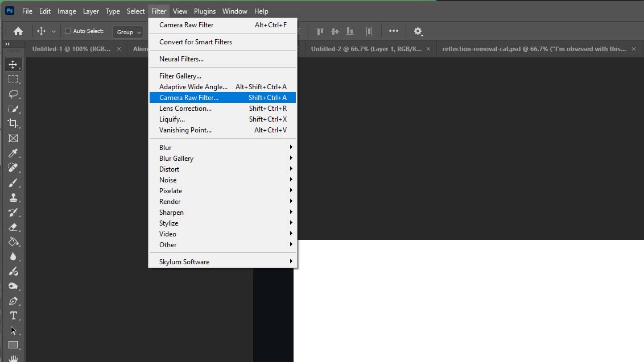Select the Frame tool

(x=13, y=138)
